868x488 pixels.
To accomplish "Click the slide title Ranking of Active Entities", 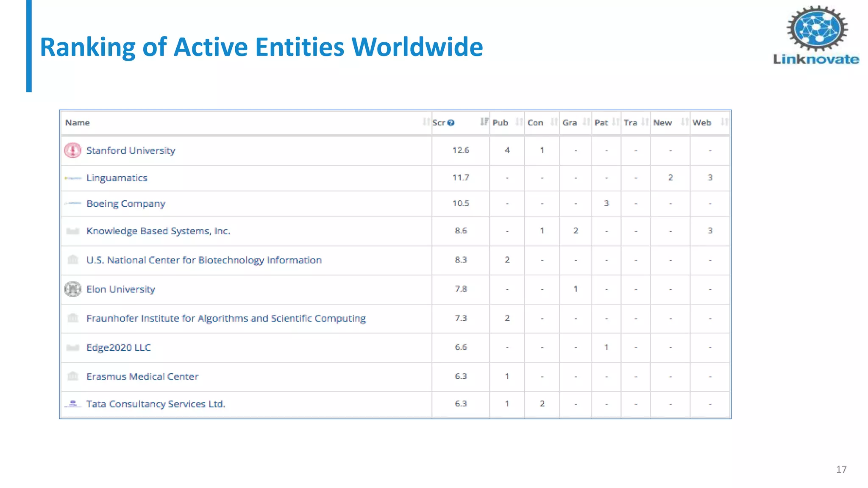I will coord(261,47).
